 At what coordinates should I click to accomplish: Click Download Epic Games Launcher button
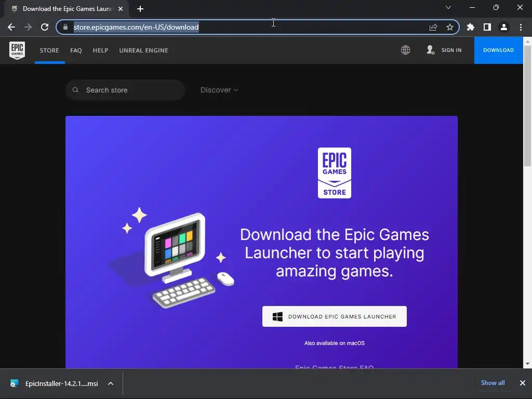tap(334, 316)
